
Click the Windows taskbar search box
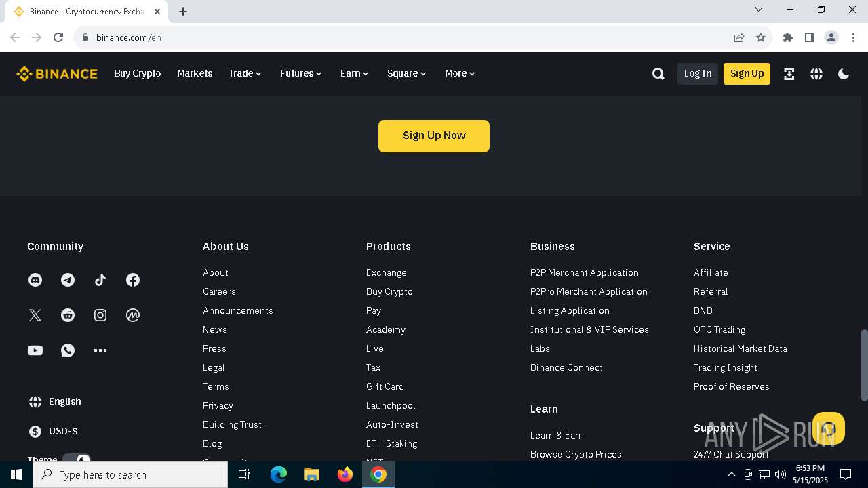(x=130, y=474)
